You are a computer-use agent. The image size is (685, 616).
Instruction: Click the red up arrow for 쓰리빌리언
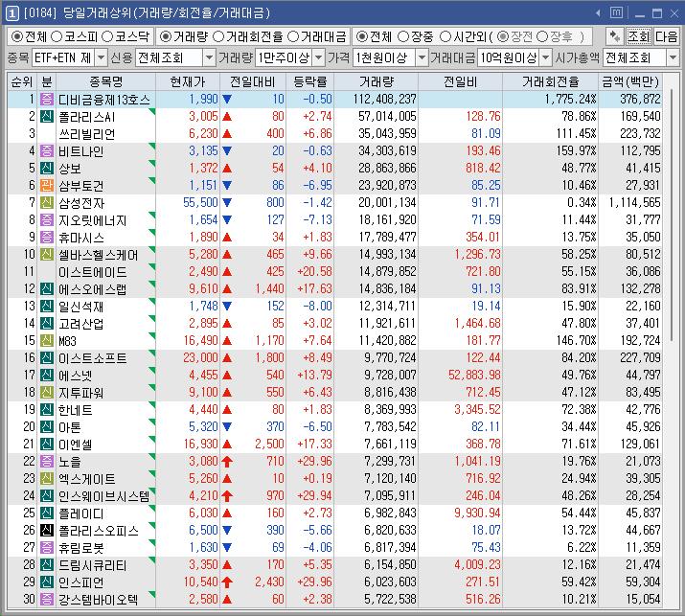[227, 134]
